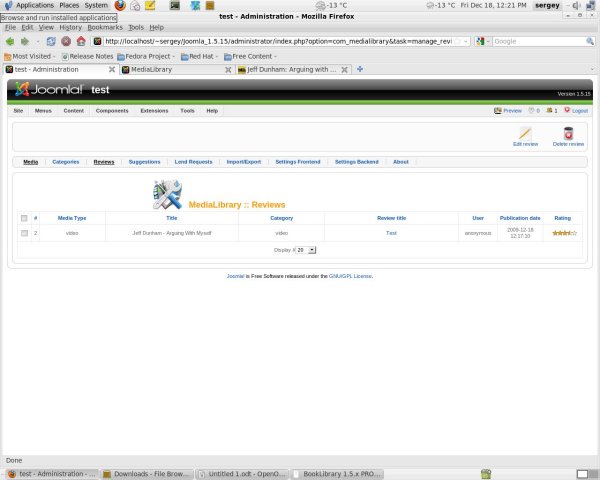Screen dimensions: 600x480
Task: Tick the checkbox for review row 2
Action: [x=24, y=233]
